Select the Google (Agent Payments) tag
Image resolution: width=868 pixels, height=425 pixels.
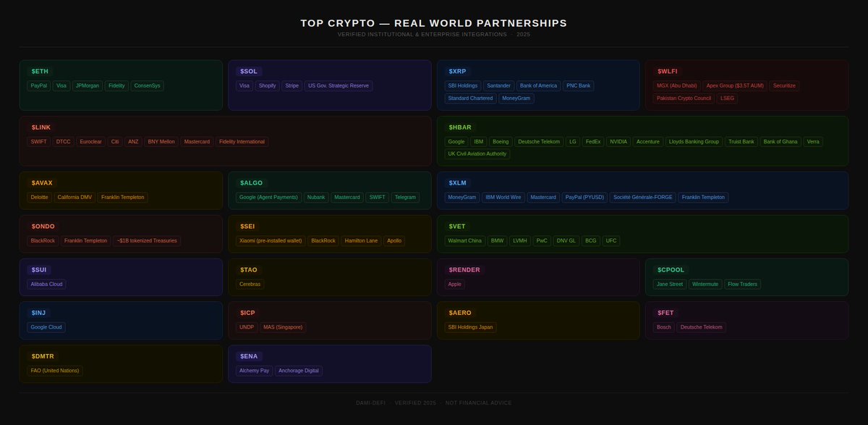[268, 197]
